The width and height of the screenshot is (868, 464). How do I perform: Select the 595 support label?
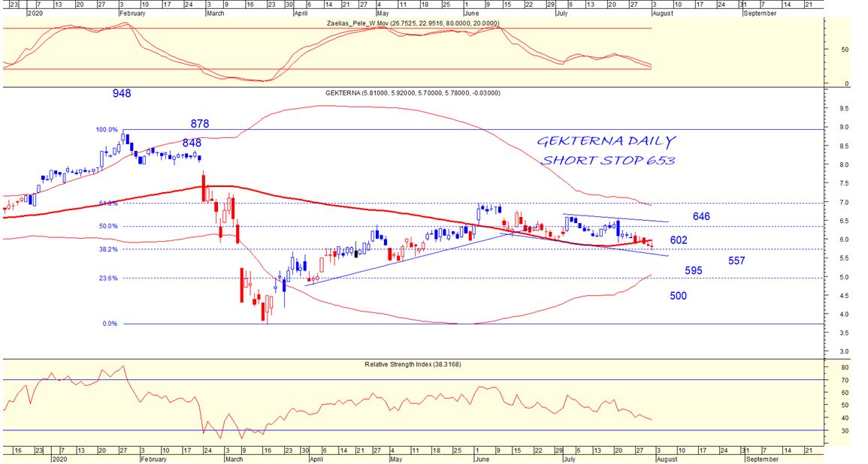point(693,270)
